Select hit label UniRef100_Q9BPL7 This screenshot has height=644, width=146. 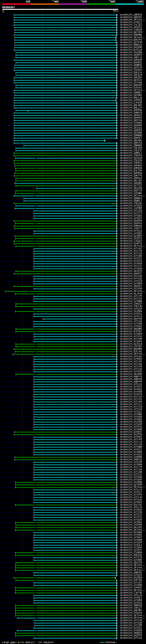click(x=131, y=153)
